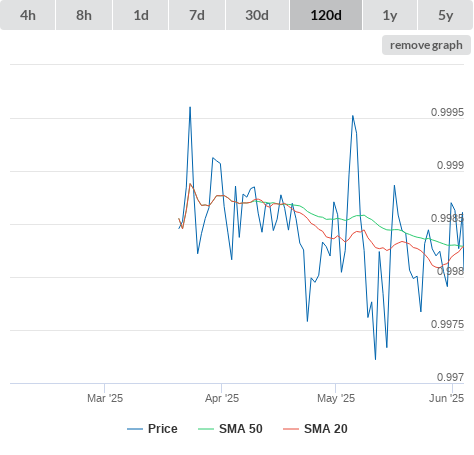Image resolution: width=474 pixels, height=455 pixels.
Task: Click the 0.9995 y-axis label
Action: (x=447, y=112)
